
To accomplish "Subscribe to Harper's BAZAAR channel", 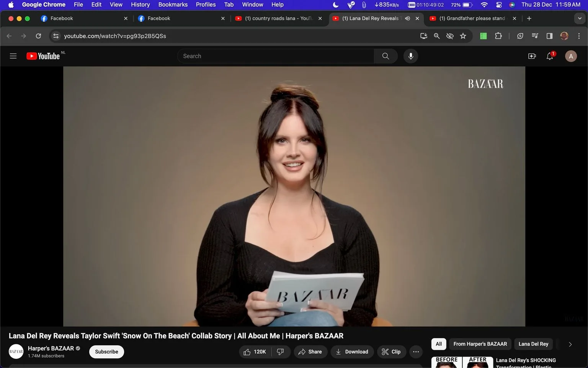I will click(x=106, y=352).
